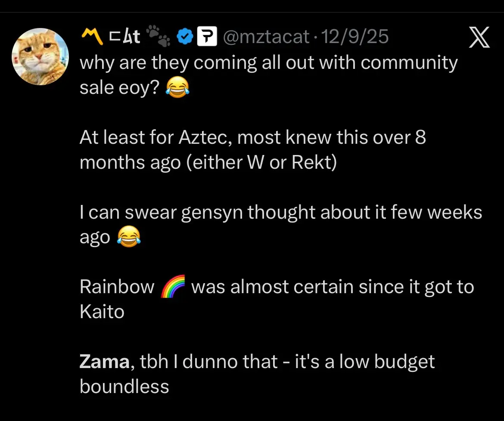Click the word 'boundless' at the end
The image size is (504, 421).
pos(124,386)
